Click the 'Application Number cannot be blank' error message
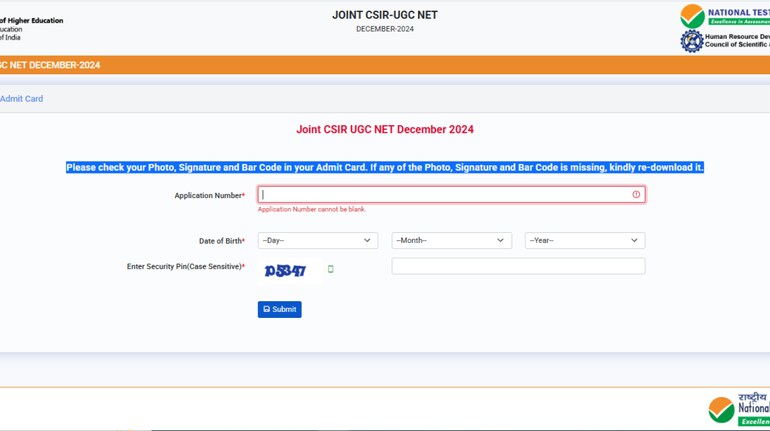The height and width of the screenshot is (431, 770). [x=312, y=210]
